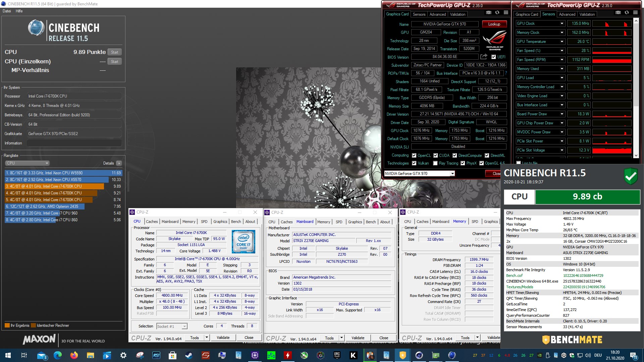Open hamburger menu in GPU-Z Sensors window

pyautogui.click(x=635, y=13)
